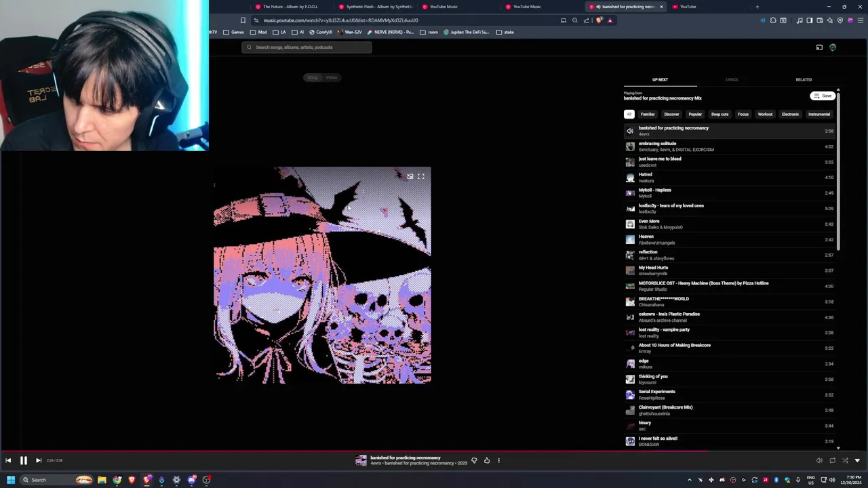This screenshot has height=488, width=868.
Task: Select the Electronic filter chip
Action: click(790, 114)
